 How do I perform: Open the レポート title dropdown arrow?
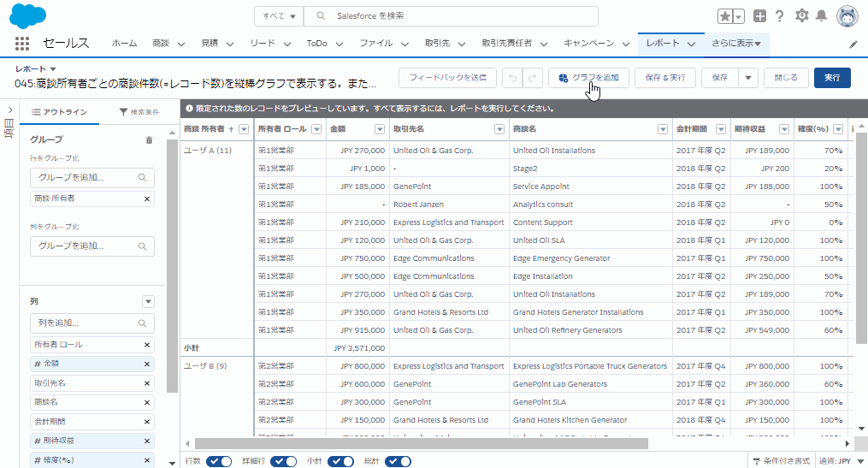pos(53,69)
